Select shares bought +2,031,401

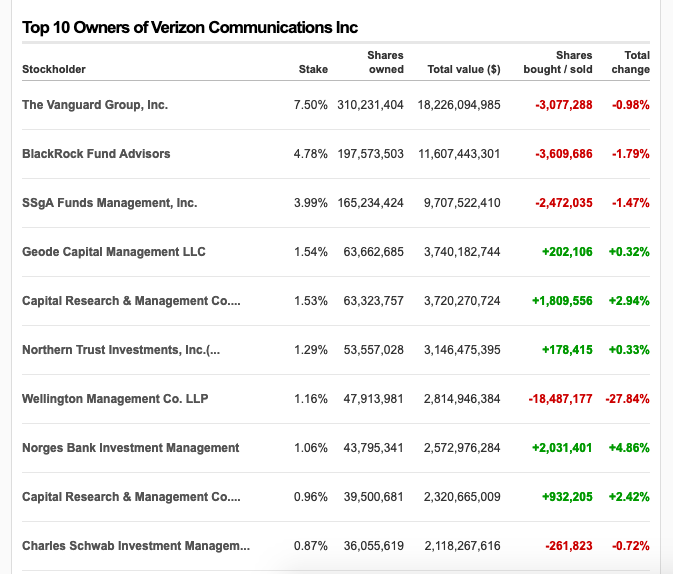[562, 448]
